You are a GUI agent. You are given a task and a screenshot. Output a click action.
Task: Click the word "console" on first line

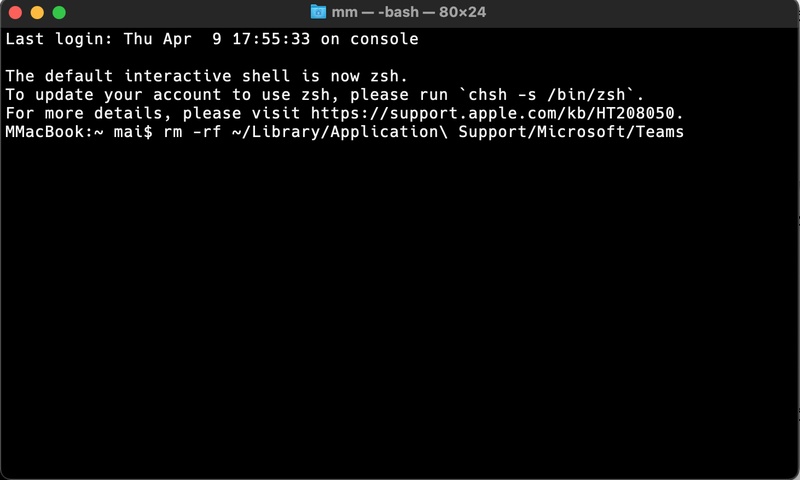point(384,40)
